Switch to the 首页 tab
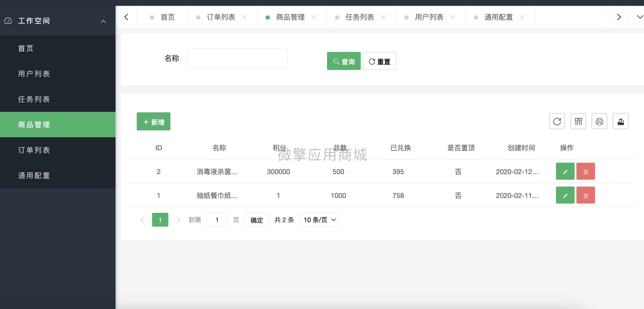Viewport: 644px width, 309px height. click(x=162, y=17)
